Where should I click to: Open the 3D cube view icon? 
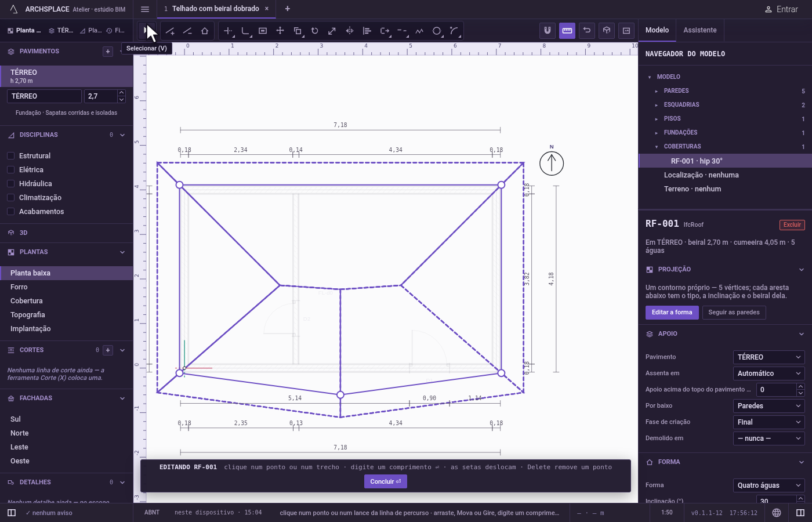(607, 31)
